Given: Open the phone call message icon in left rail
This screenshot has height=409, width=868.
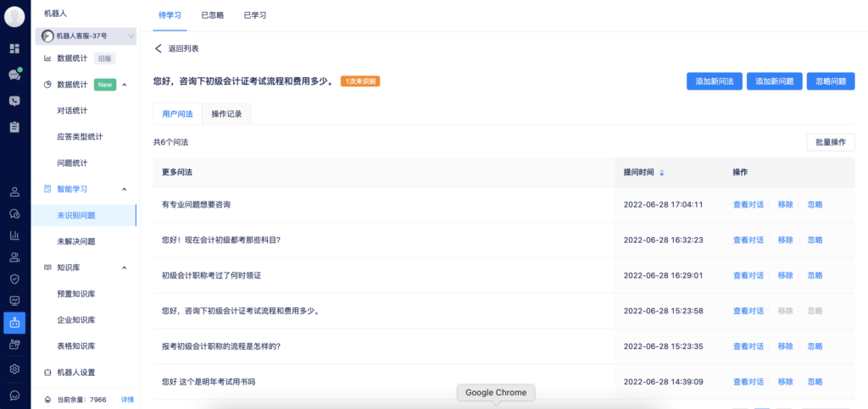Looking at the screenshot, I should pyautogui.click(x=15, y=101).
